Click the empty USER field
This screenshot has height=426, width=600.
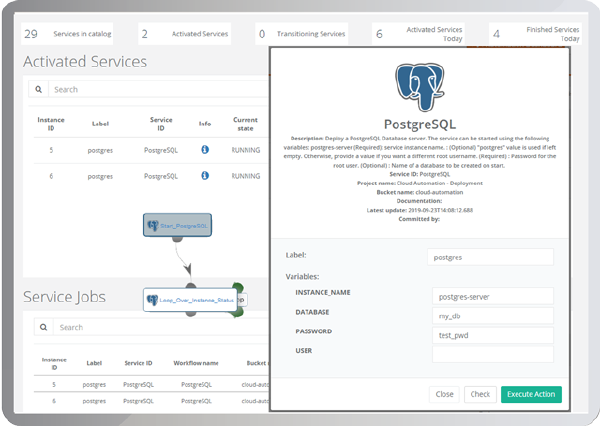click(x=493, y=354)
